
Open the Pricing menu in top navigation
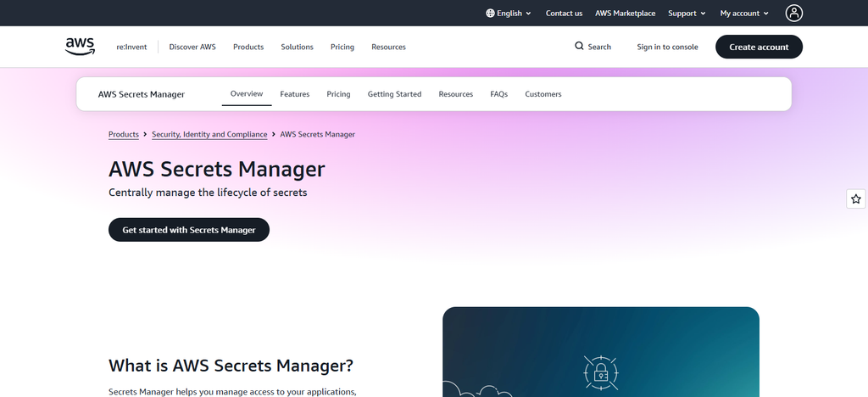342,47
